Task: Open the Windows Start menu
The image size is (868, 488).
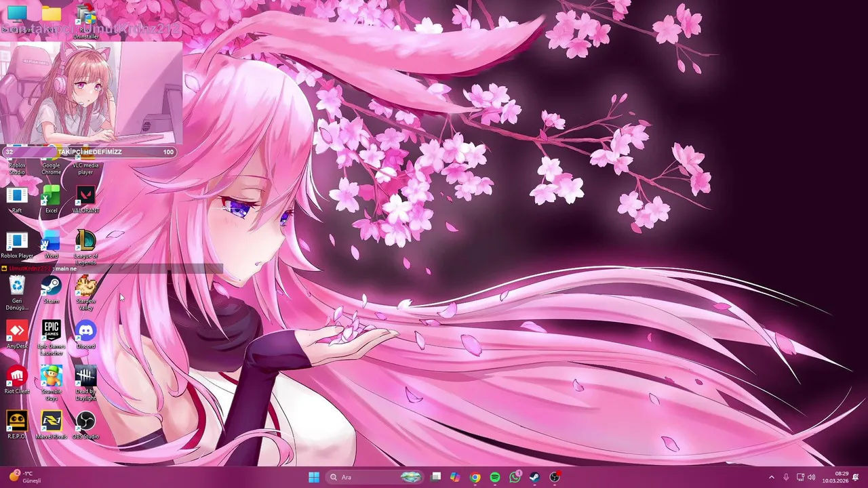Action: click(x=314, y=477)
